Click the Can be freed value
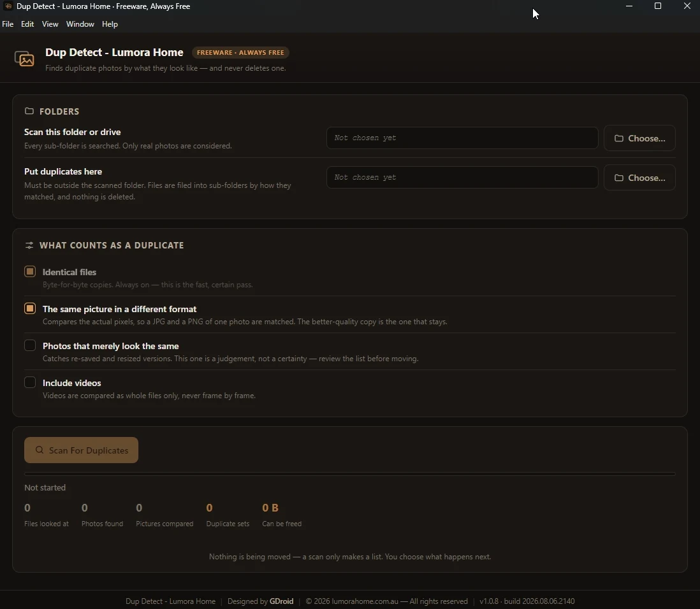This screenshot has width=700, height=609. click(270, 508)
